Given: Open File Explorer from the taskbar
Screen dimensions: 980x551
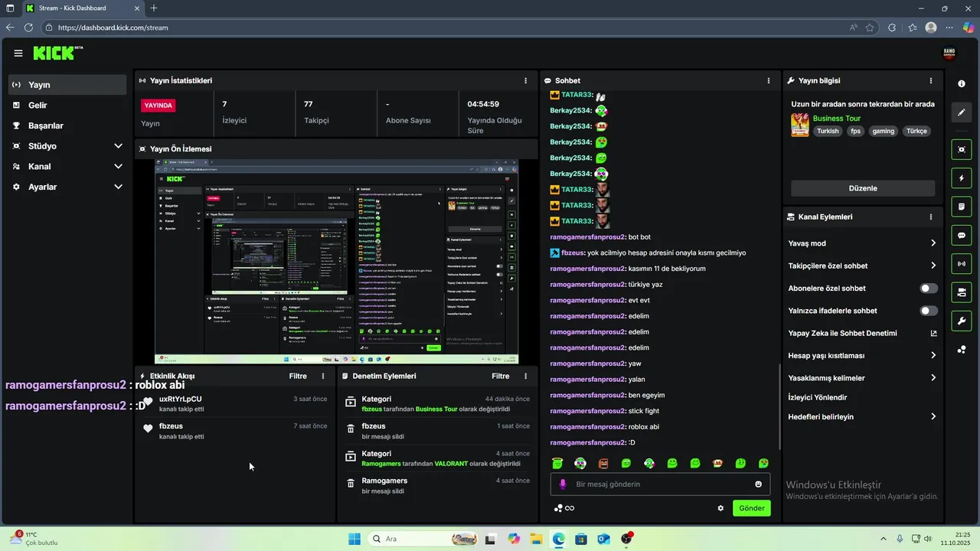Looking at the screenshot, I should click(536, 539).
